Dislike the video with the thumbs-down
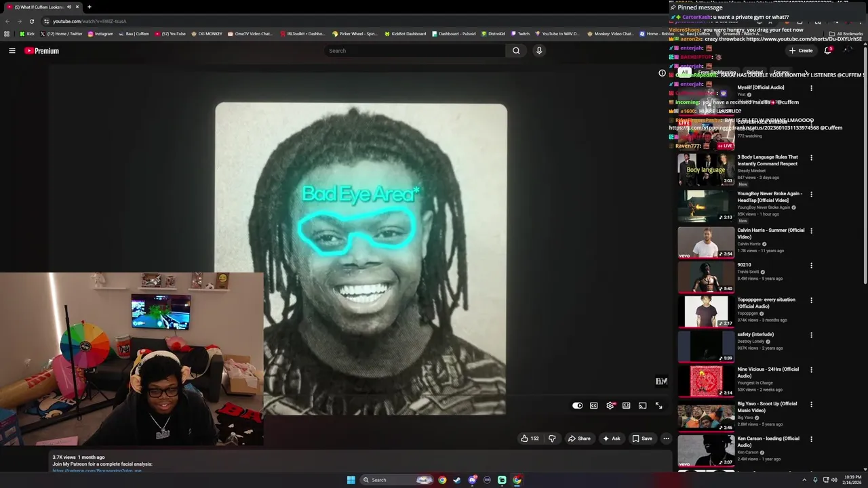The width and height of the screenshot is (868, 488). coord(552,439)
